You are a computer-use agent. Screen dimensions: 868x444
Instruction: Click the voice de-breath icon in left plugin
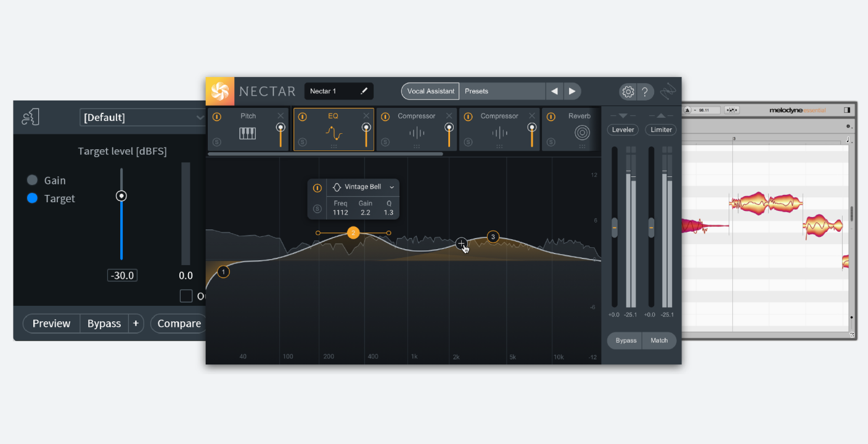(30, 117)
